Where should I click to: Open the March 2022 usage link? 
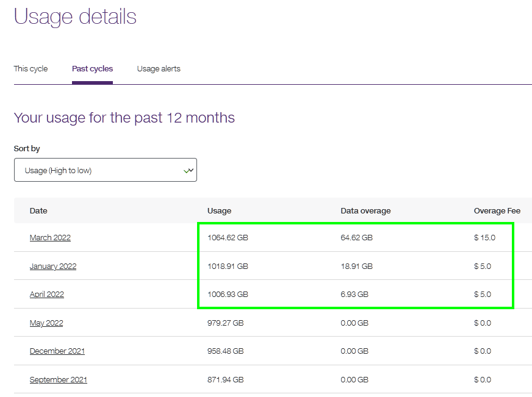pos(50,238)
